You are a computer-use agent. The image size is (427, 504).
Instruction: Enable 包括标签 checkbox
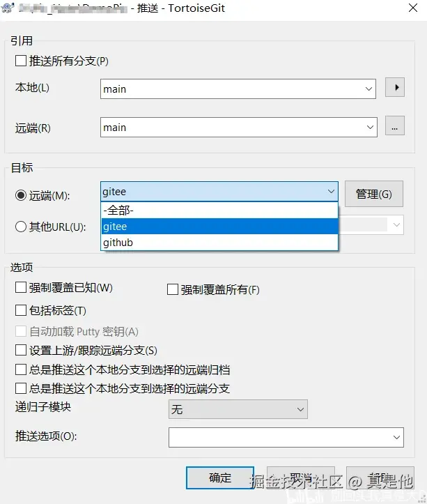point(21,310)
